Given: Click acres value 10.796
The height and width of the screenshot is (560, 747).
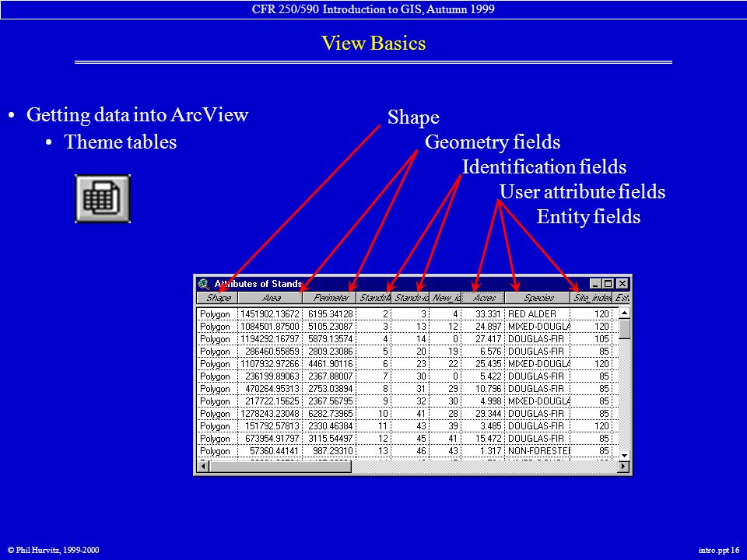Looking at the screenshot, I should coord(489,389).
